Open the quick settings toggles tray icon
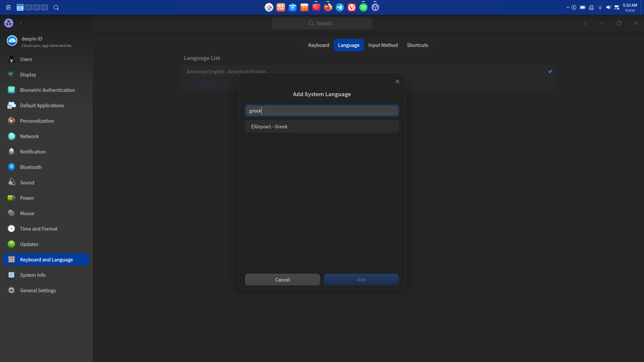 pyautogui.click(x=617, y=7)
